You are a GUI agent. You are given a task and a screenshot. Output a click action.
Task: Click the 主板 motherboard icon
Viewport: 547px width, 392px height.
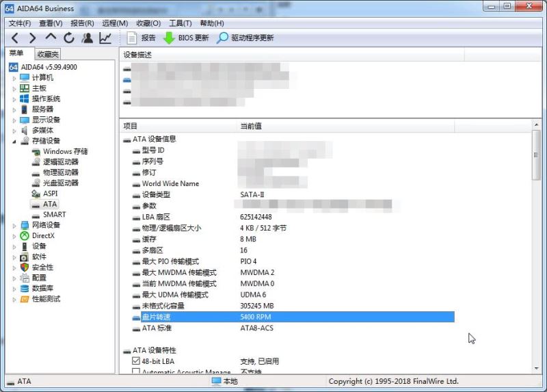[25, 88]
